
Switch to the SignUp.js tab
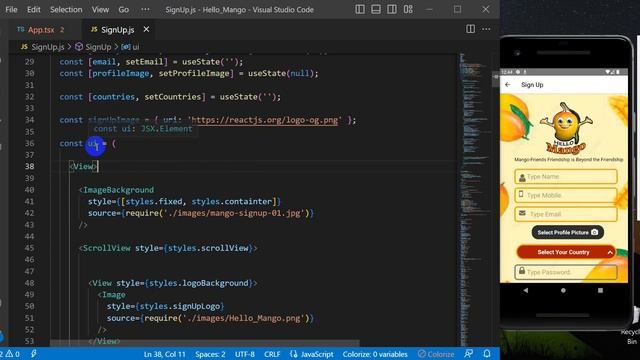(x=118, y=30)
